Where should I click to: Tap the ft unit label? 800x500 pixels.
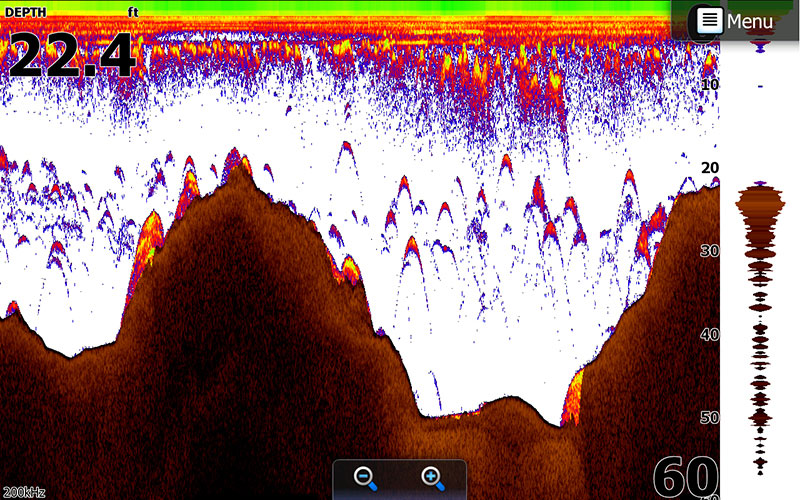tap(133, 11)
